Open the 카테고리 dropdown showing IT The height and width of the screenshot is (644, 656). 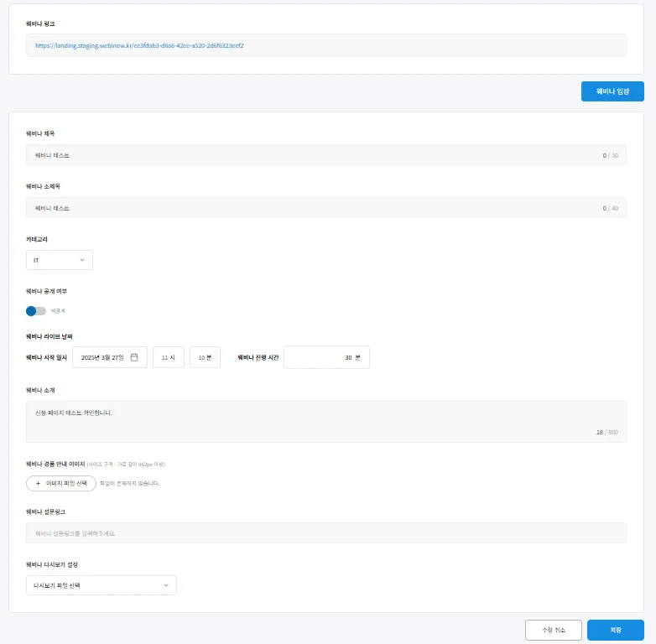point(59,260)
